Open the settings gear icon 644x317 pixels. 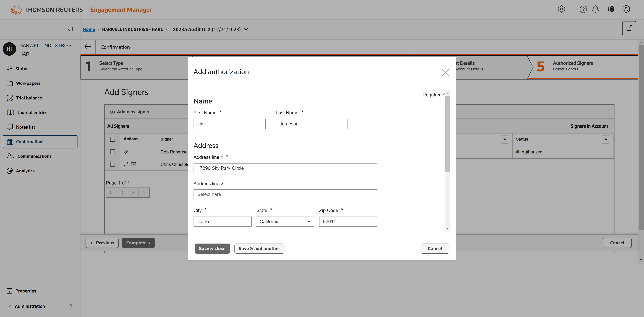tap(561, 9)
